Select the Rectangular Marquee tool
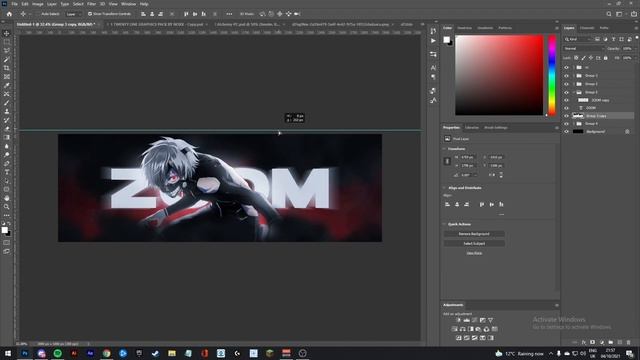Screen dimensions: 640x360 7,42
